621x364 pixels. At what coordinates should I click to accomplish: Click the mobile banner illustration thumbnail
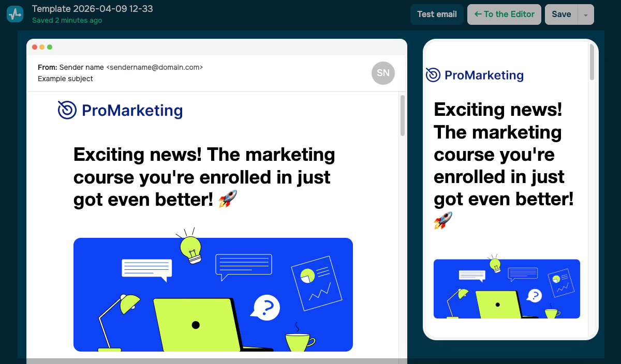click(507, 287)
